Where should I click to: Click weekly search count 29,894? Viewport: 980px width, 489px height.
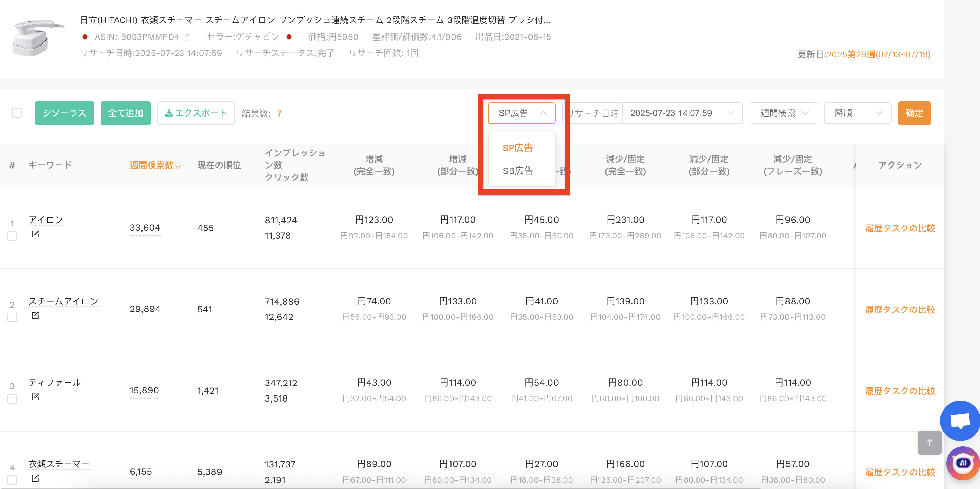pos(145,309)
